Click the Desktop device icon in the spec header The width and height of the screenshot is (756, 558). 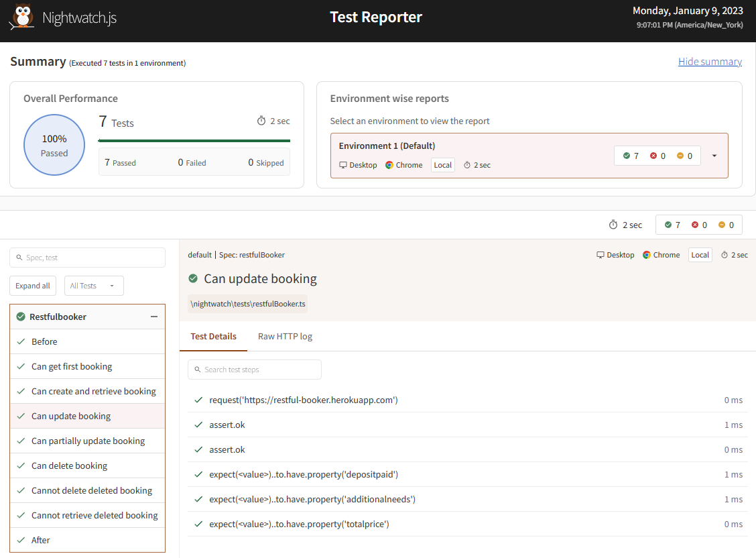point(599,254)
